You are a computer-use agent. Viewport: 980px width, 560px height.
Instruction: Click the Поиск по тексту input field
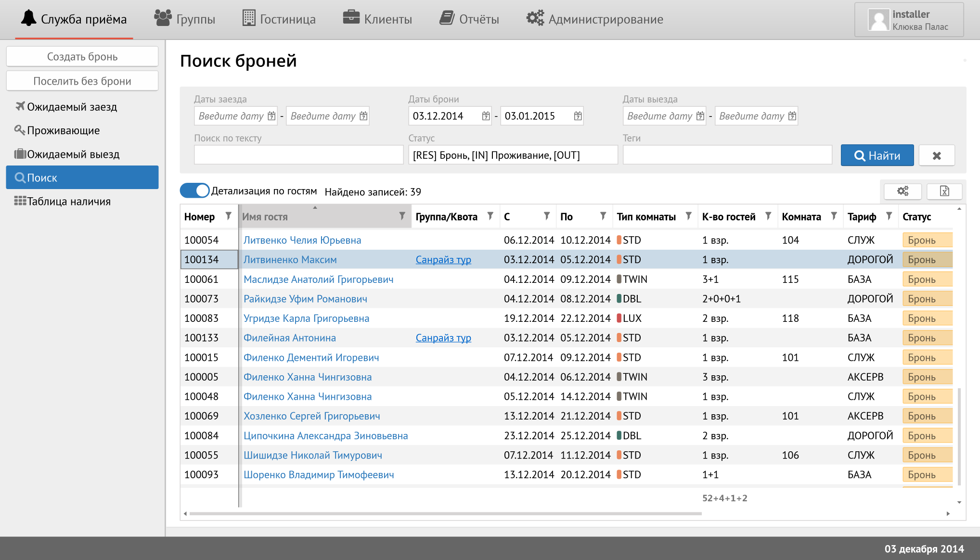click(x=298, y=155)
